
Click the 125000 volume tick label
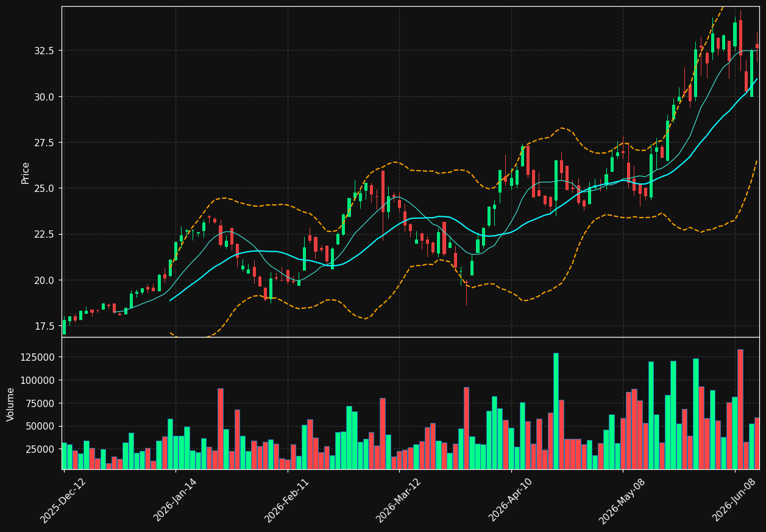pos(37,357)
